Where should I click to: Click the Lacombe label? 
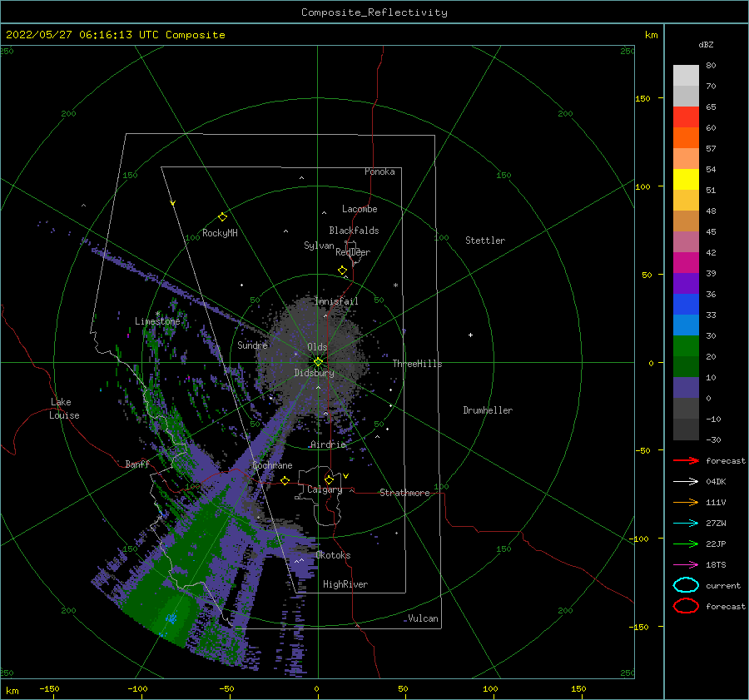360,209
